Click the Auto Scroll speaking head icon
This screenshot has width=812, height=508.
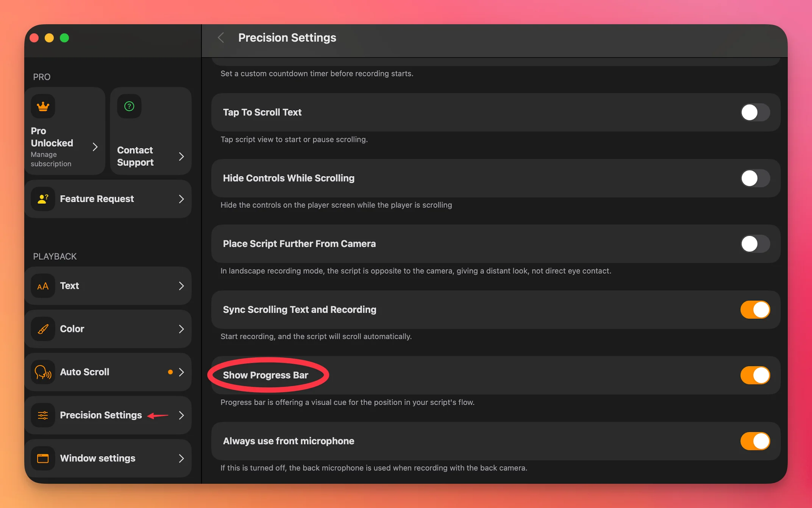(x=43, y=372)
